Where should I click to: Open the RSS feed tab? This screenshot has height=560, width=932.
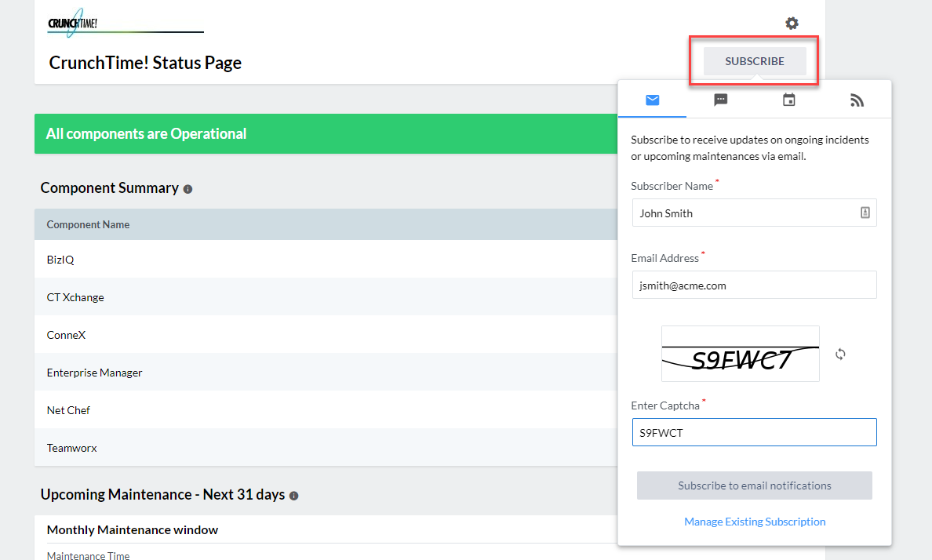[857, 100]
